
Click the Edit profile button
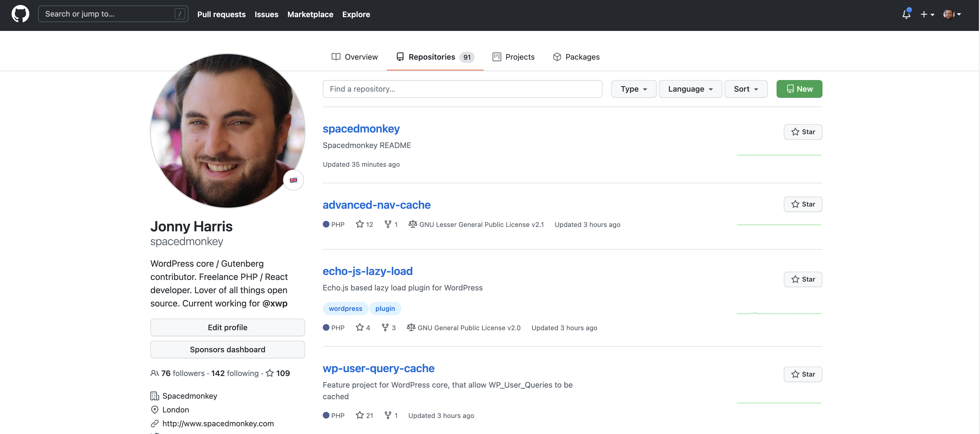point(227,328)
